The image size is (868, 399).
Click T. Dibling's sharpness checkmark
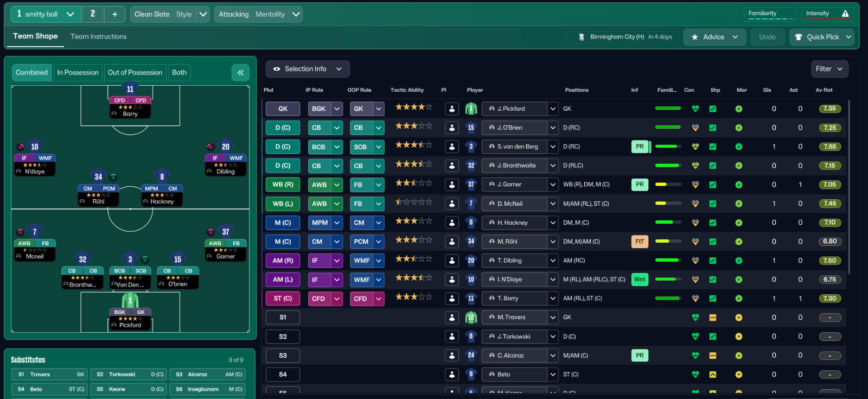pyautogui.click(x=713, y=261)
